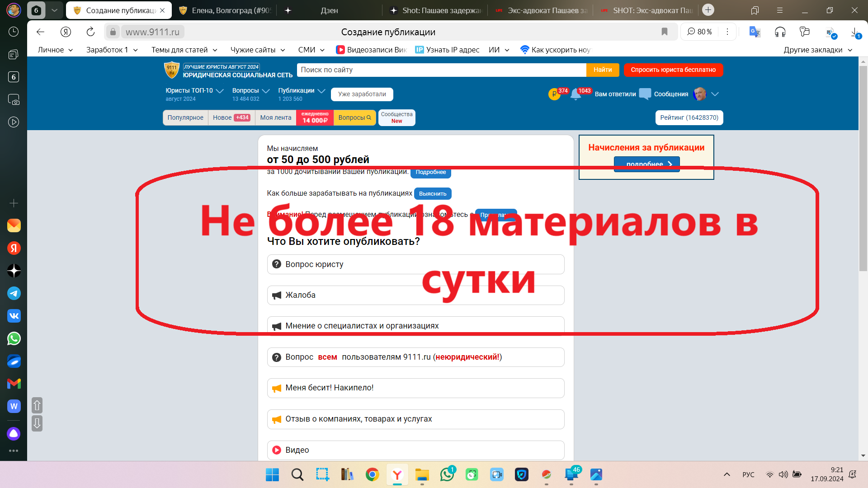Reload the current page
The height and width of the screenshot is (488, 868).
point(90,32)
